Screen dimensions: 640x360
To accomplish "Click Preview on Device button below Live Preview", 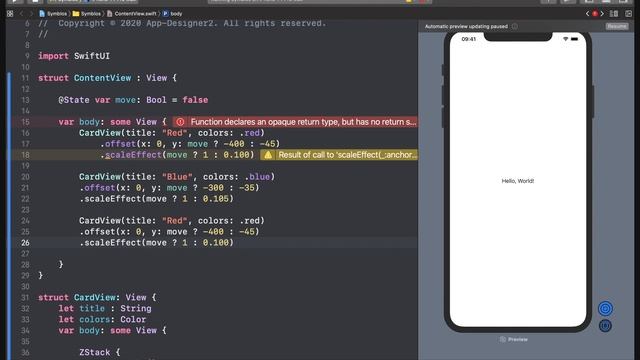I will [x=605, y=326].
